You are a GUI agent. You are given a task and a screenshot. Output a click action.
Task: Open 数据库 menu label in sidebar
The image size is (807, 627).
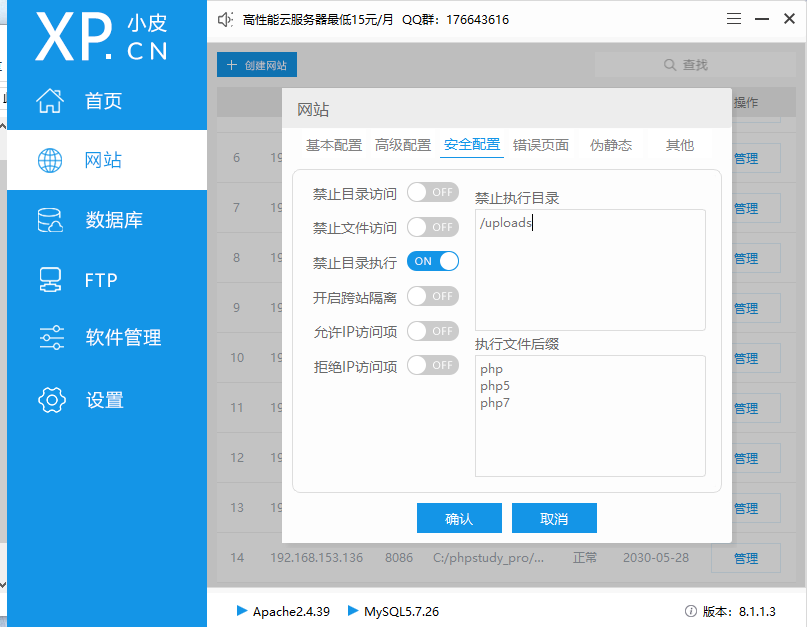pyautogui.click(x=114, y=220)
